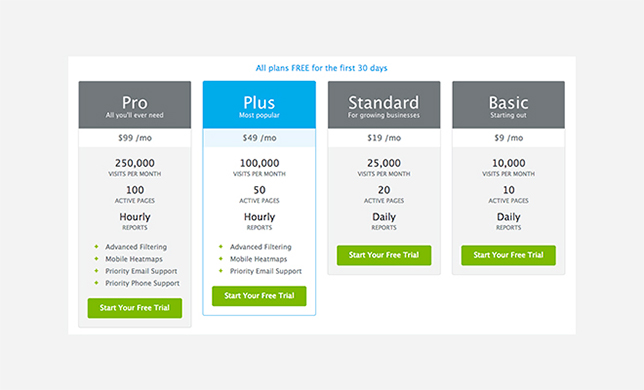Image resolution: width=644 pixels, height=390 pixels.
Task: Select the Basic plan header
Action: point(508,105)
